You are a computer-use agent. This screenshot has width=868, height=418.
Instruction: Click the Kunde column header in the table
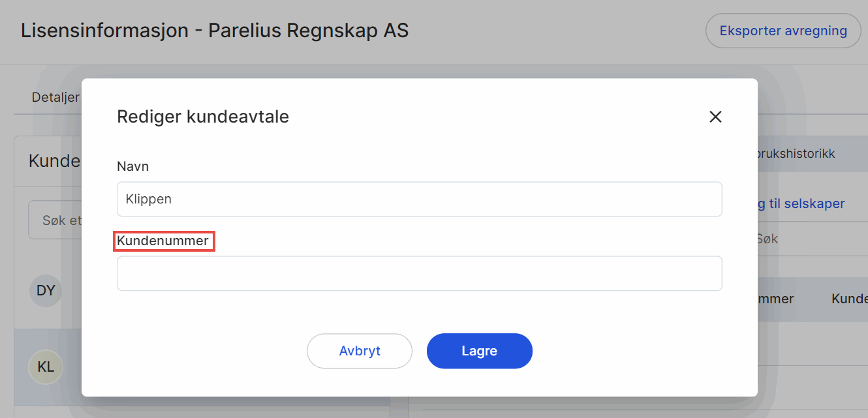[848, 299]
